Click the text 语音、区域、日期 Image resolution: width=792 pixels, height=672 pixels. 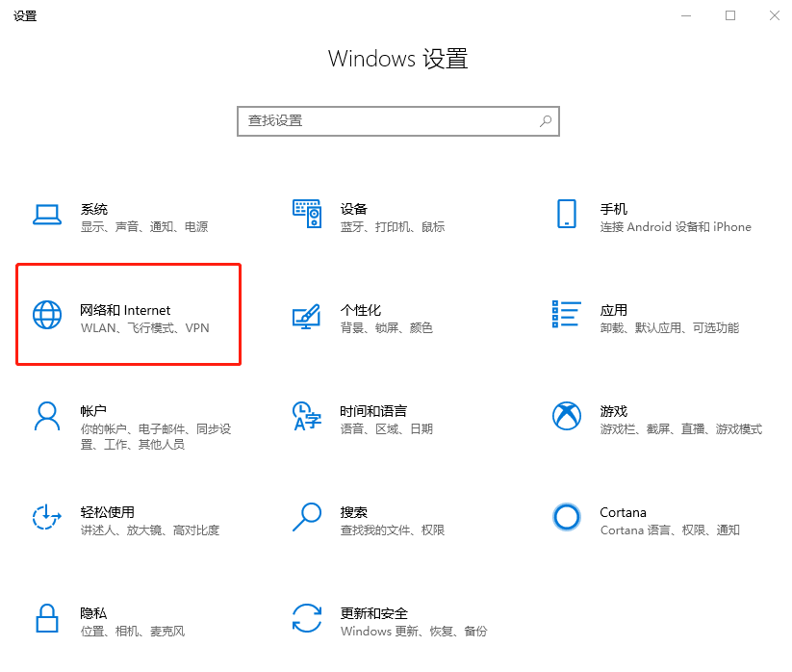point(387,429)
